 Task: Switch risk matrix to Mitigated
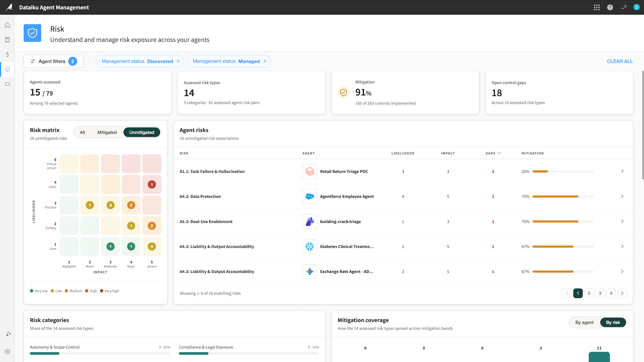tap(107, 132)
